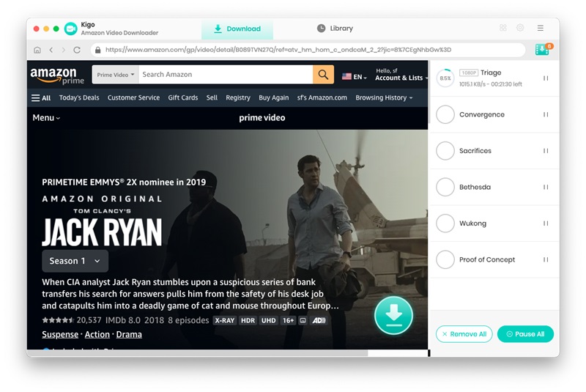586x392 pixels.
Task: Click Remove All button
Action: pos(464,333)
